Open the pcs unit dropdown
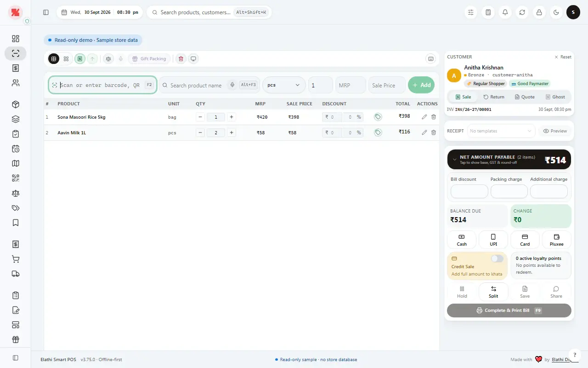Viewport: 588px width, 368px height. tap(284, 85)
